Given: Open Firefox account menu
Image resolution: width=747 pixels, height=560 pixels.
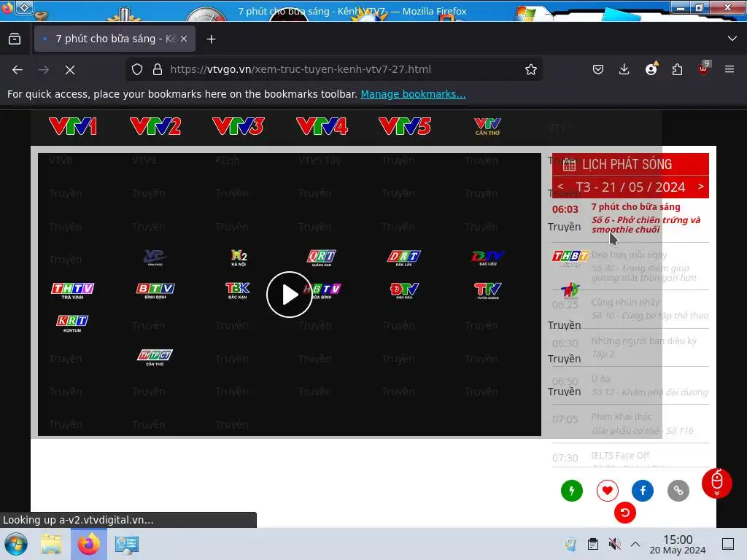Looking at the screenshot, I should [651, 69].
